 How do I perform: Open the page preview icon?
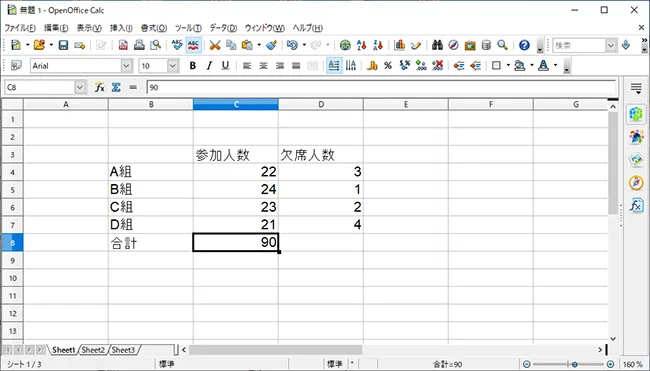coord(155,45)
